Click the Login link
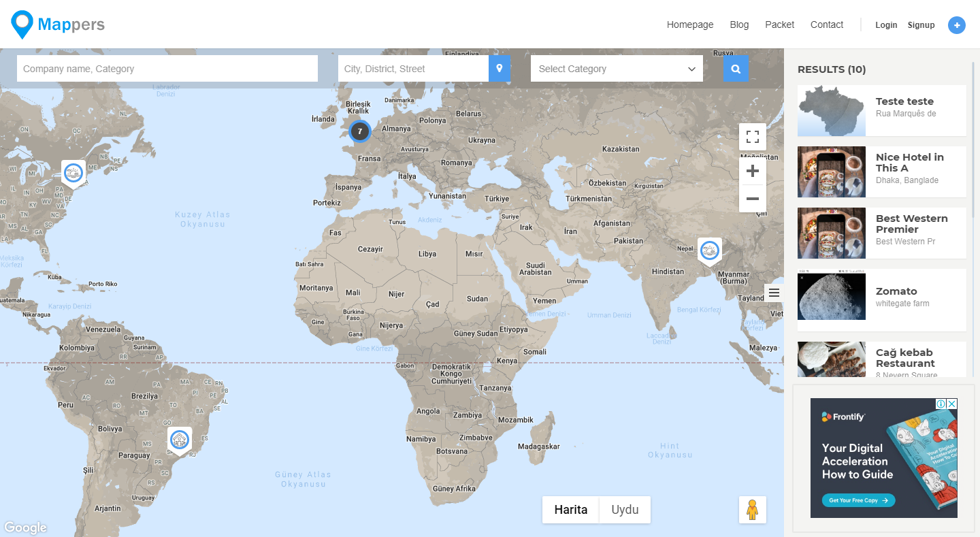Viewport: 980px width, 537px height. [886, 25]
